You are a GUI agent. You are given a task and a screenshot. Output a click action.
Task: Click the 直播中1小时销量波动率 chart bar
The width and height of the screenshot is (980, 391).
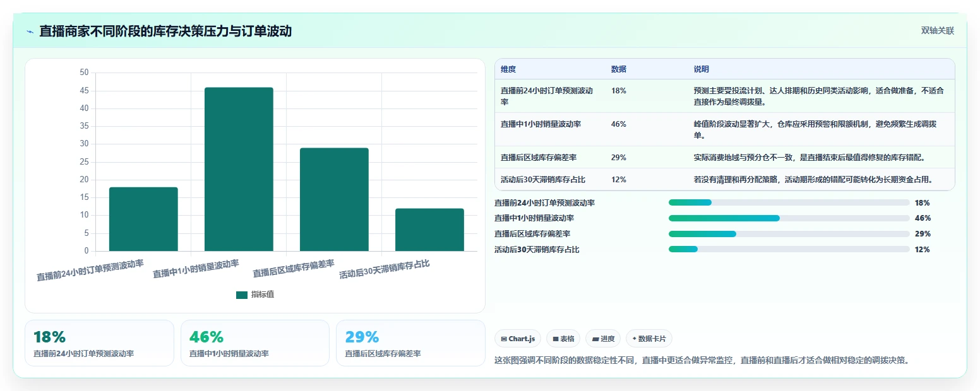(239, 169)
